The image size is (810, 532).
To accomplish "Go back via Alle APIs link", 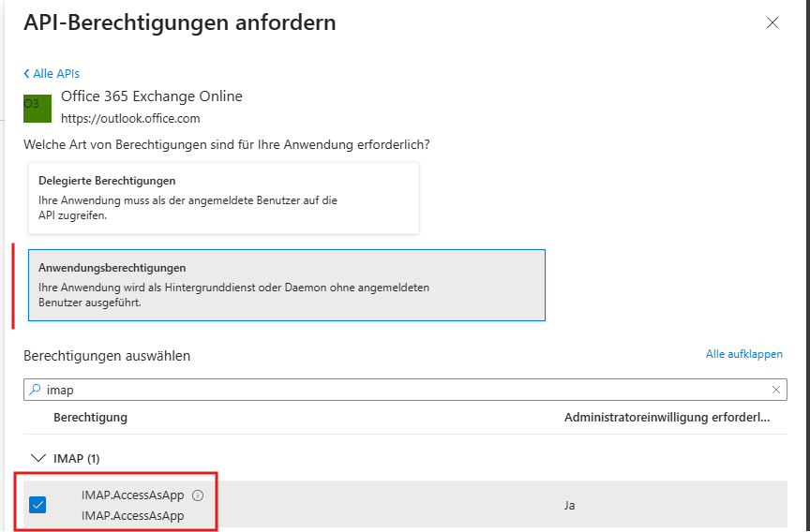I will [x=52, y=74].
